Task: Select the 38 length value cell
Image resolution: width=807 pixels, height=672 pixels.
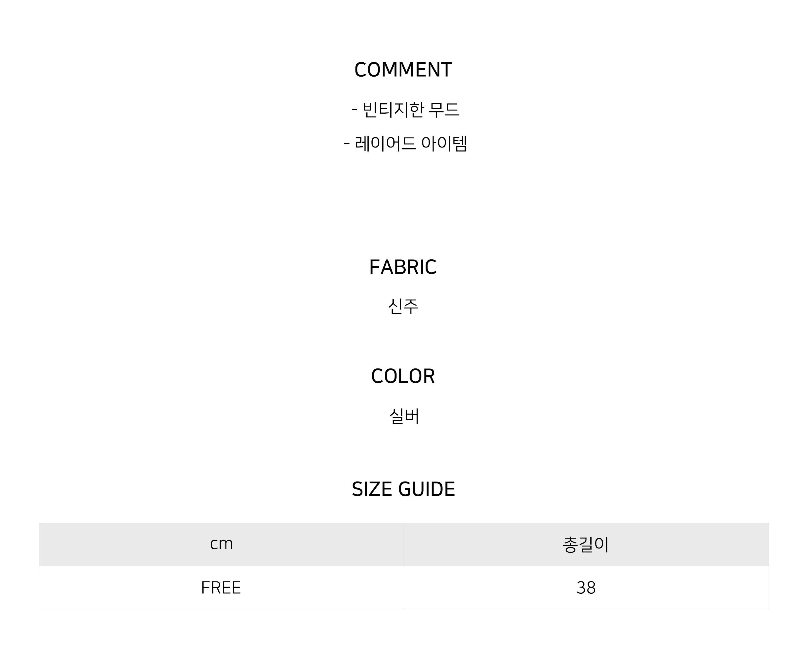Action: pos(586,587)
